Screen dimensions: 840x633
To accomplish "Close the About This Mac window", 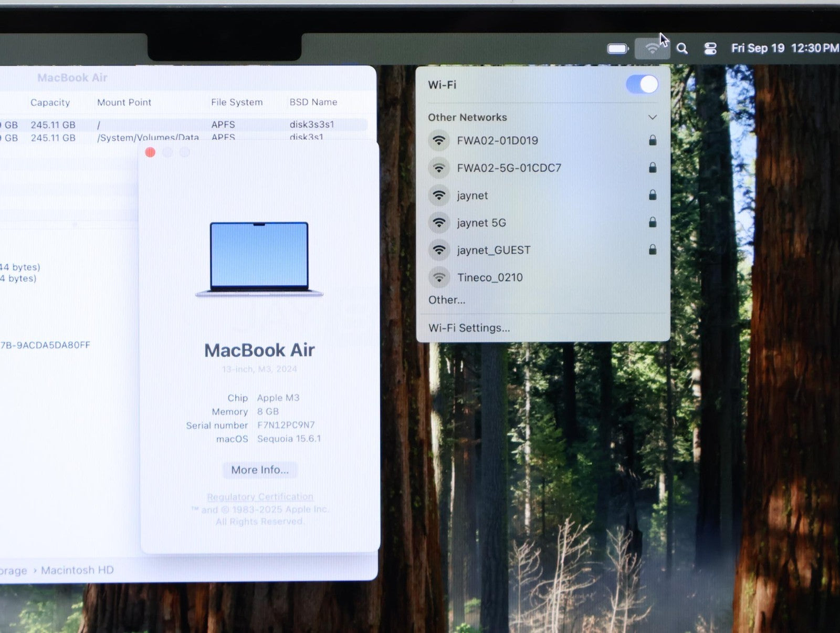I will pos(150,152).
